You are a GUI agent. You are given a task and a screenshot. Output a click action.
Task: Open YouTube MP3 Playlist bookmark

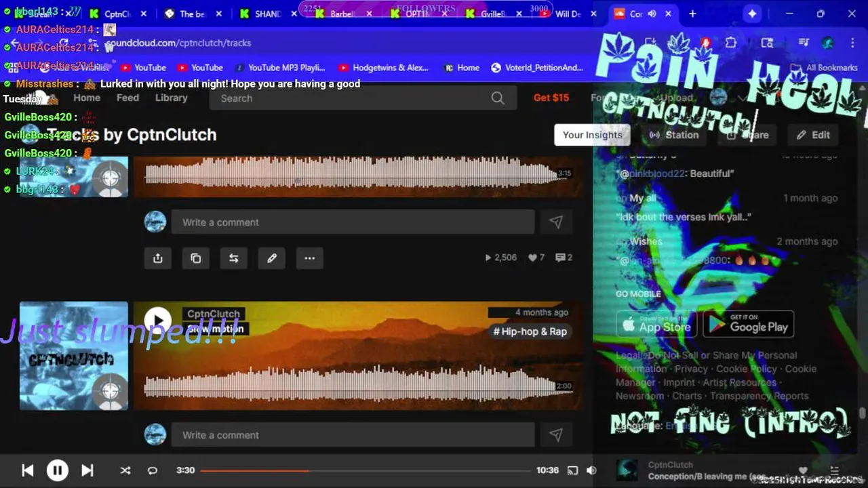[280, 68]
